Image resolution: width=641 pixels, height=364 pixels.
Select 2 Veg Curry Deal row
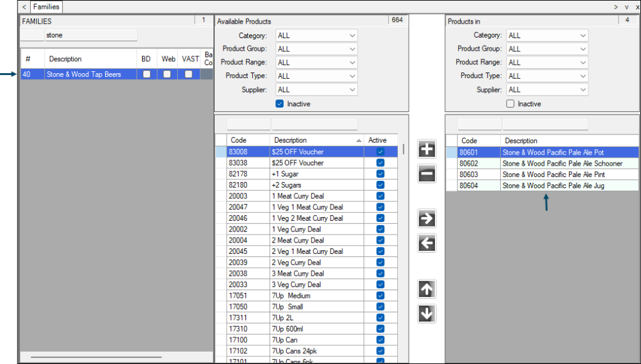(307, 262)
